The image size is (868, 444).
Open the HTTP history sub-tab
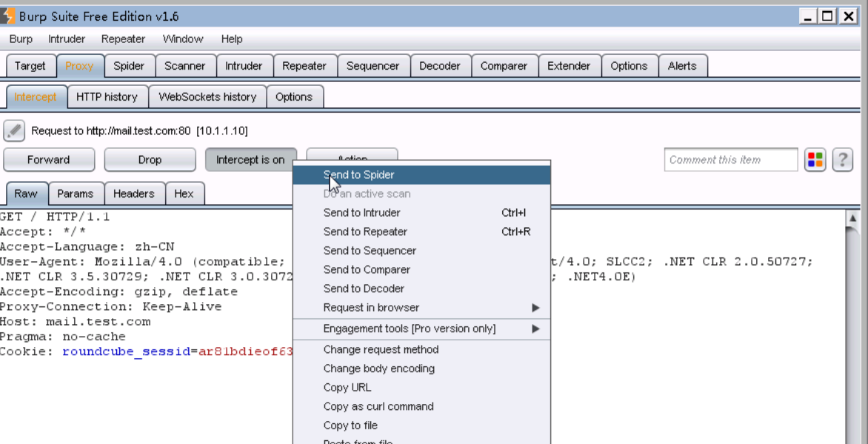point(107,97)
